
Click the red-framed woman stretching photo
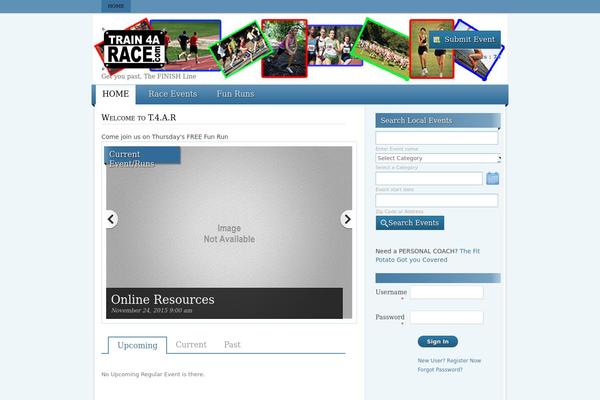(x=284, y=49)
